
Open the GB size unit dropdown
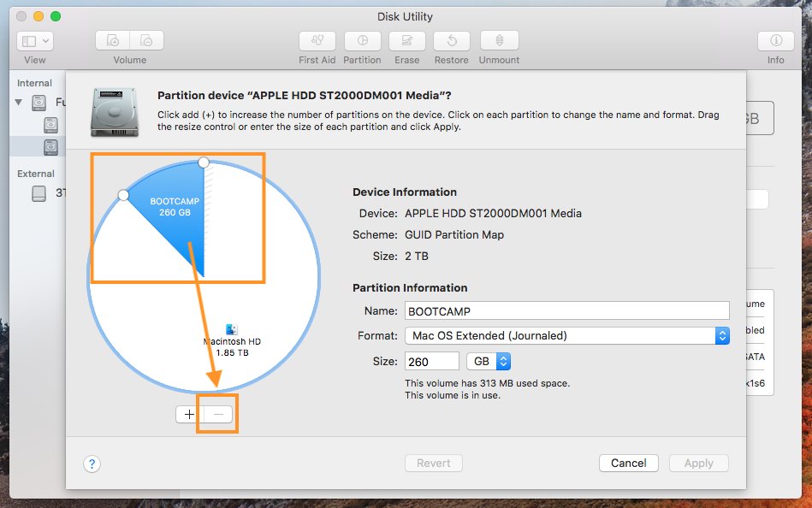click(489, 362)
